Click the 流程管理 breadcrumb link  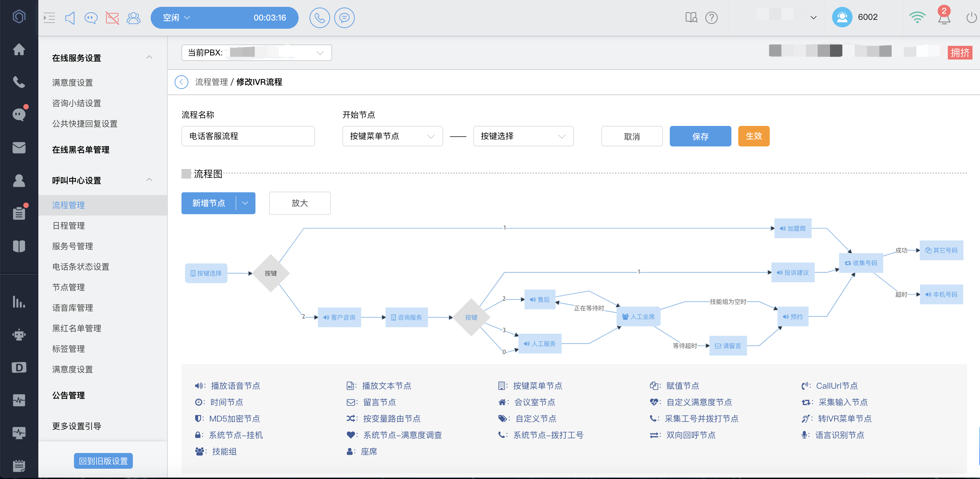click(212, 82)
